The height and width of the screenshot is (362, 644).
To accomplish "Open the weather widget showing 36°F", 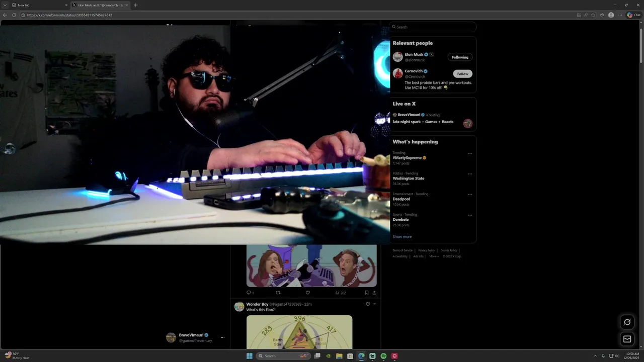I will [x=17, y=356].
